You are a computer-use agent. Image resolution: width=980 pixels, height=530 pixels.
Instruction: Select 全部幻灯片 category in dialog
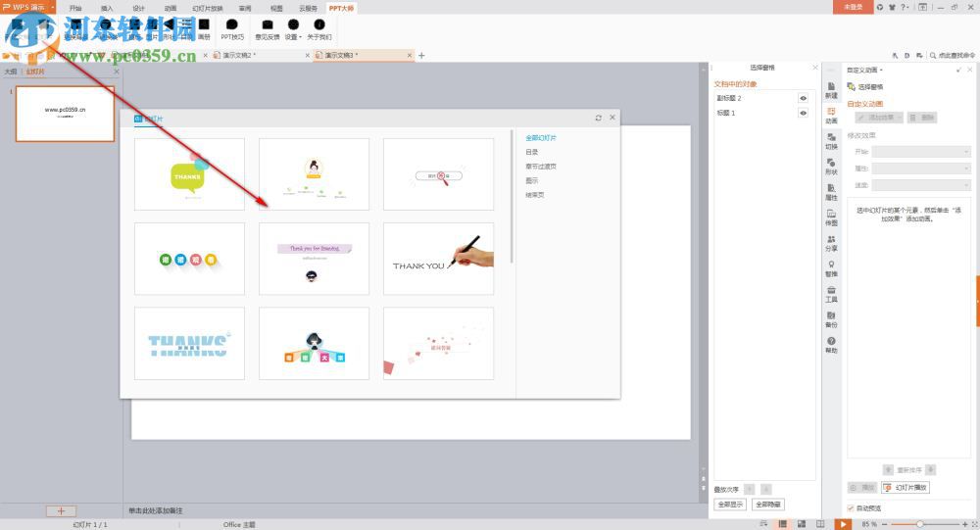click(541, 137)
